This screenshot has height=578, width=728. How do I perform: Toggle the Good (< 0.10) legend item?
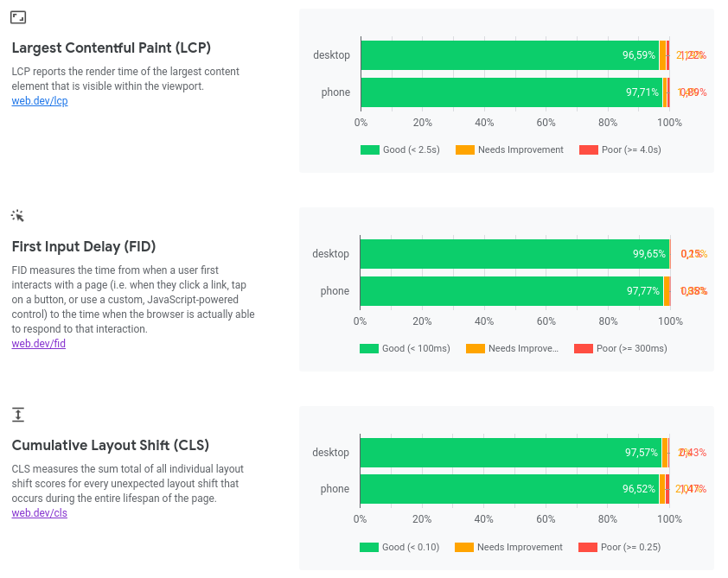[x=399, y=547]
